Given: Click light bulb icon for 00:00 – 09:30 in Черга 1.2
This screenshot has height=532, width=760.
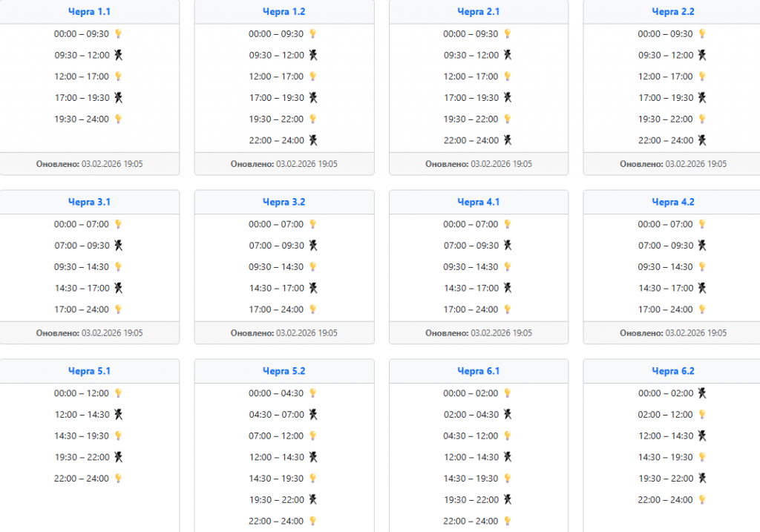Looking at the screenshot, I should [312, 34].
